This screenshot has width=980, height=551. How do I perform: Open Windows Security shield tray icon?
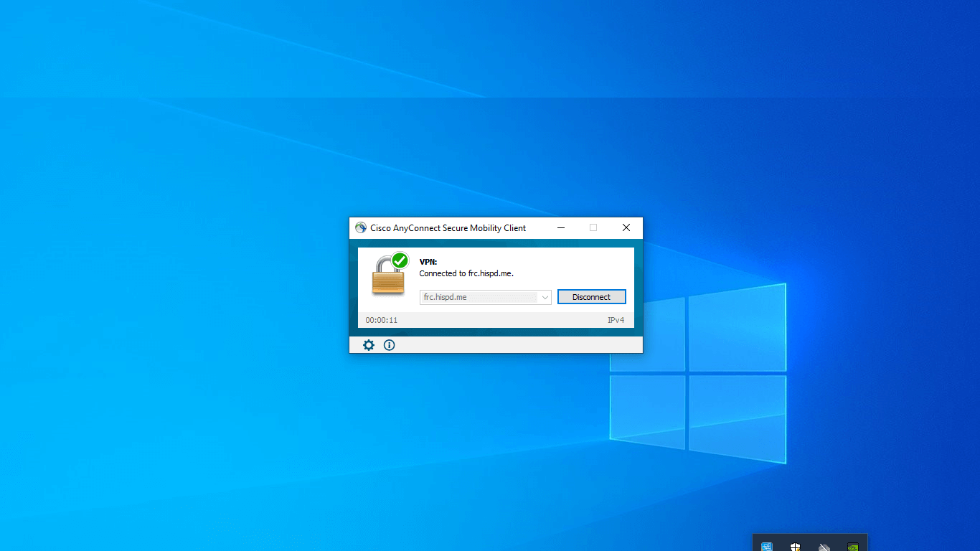[795, 547]
